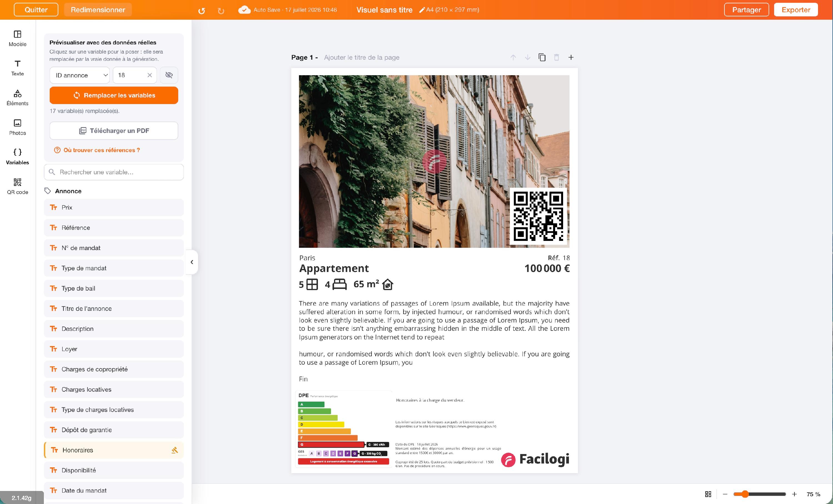Open the ID annonce dropdown
The height and width of the screenshot is (504, 833).
80,75
